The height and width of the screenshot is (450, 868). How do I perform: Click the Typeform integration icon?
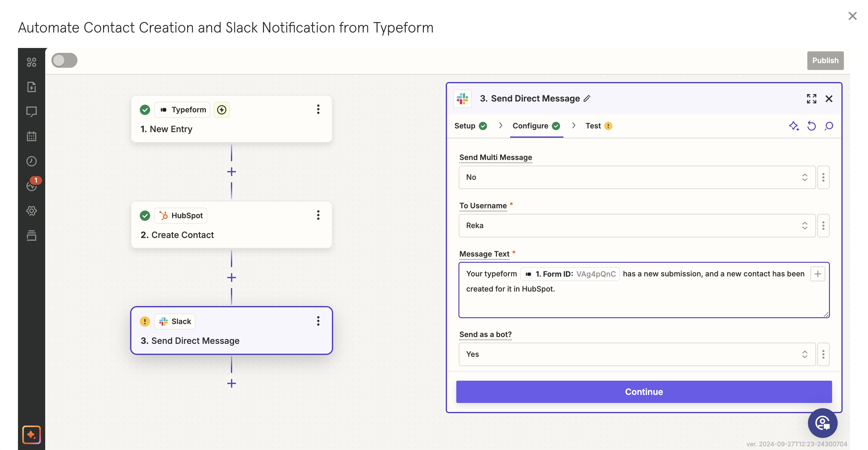(163, 110)
